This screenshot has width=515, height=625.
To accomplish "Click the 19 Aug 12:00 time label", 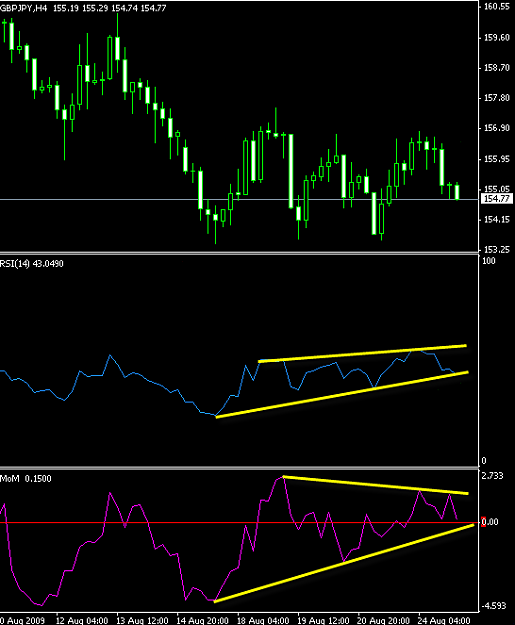I will (323, 621).
